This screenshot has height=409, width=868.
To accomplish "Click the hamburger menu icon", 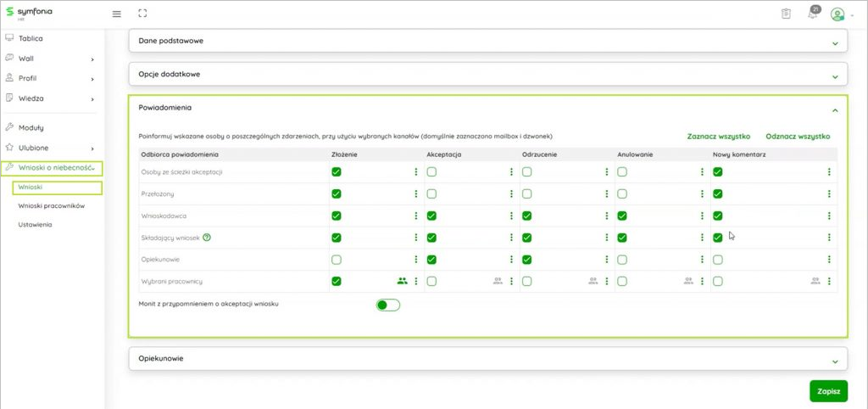I will [x=117, y=14].
